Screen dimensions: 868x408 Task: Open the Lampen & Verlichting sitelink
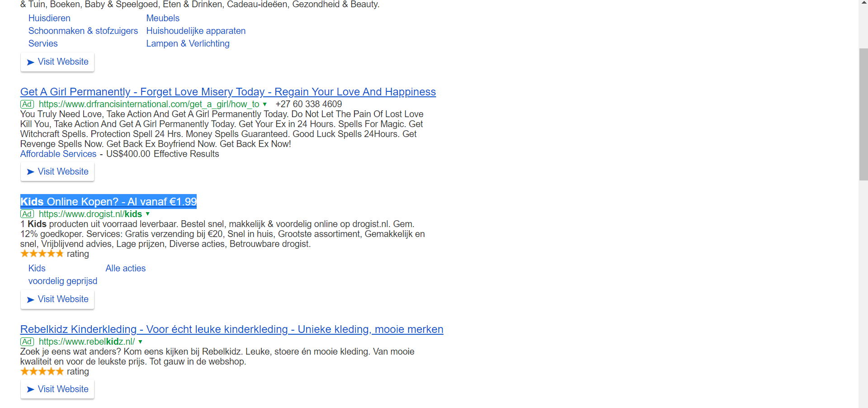click(188, 43)
